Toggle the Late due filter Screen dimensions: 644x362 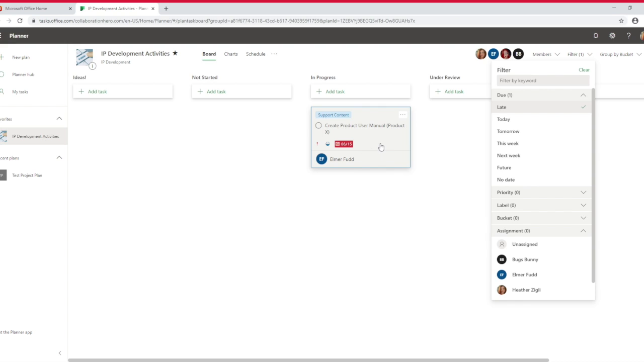click(541, 107)
